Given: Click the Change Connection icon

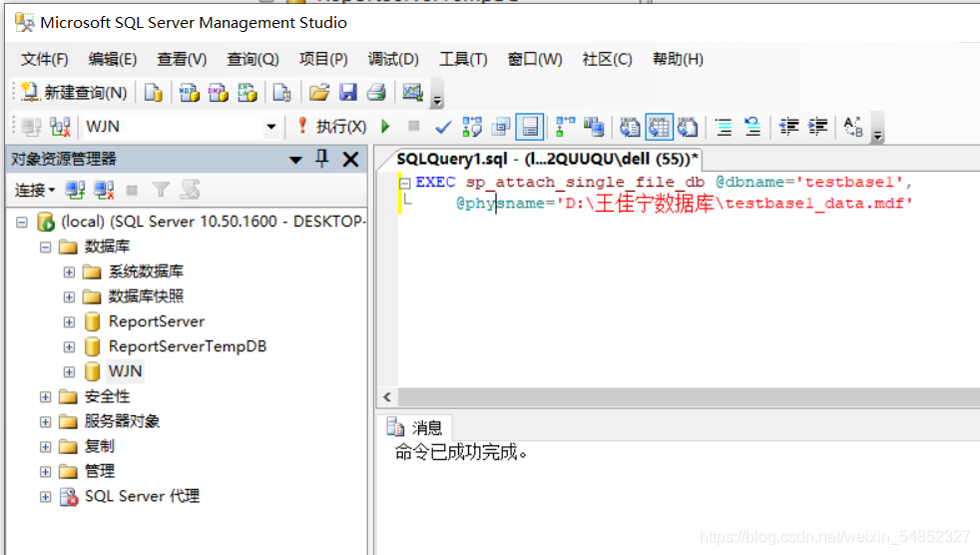Looking at the screenshot, I should coord(60,127).
